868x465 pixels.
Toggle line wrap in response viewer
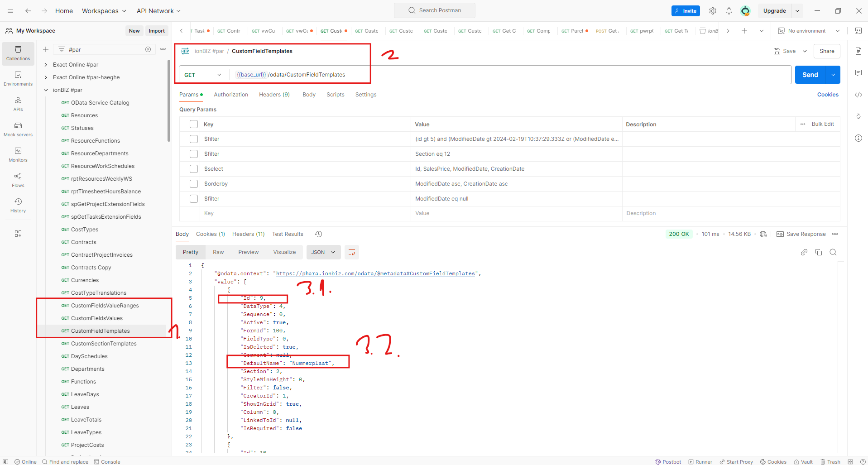tap(352, 252)
